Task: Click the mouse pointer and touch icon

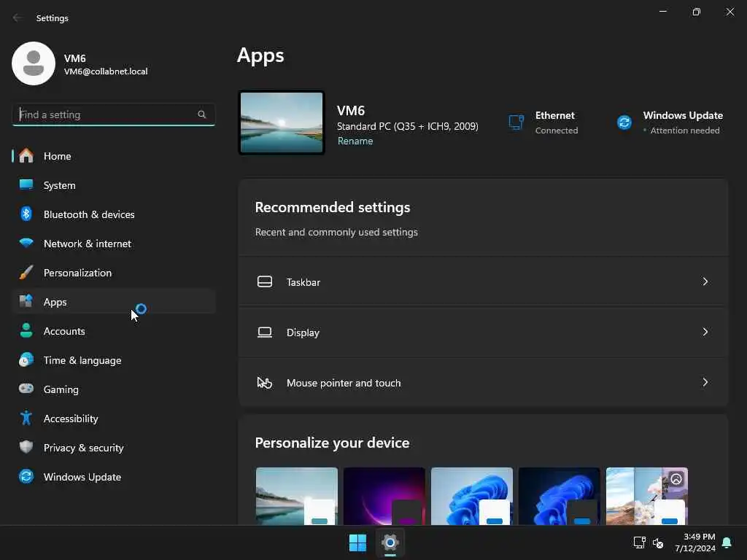Action: point(264,382)
